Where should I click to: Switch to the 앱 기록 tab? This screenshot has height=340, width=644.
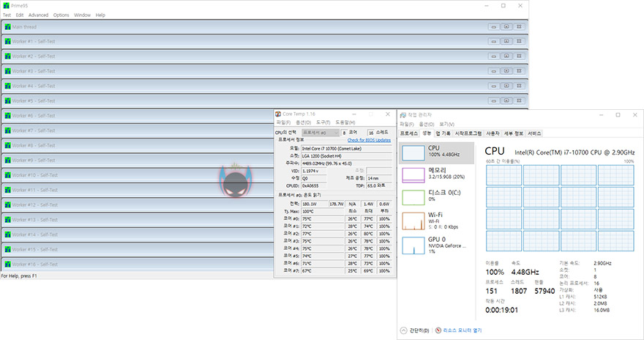[443, 133]
